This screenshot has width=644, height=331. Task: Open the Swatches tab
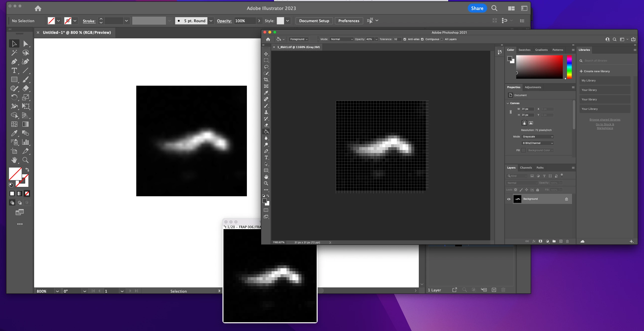524,50
